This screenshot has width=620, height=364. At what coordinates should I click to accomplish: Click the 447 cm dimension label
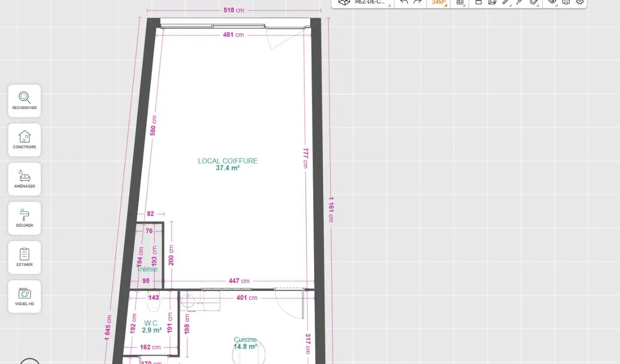pyautogui.click(x=239, y=281)
